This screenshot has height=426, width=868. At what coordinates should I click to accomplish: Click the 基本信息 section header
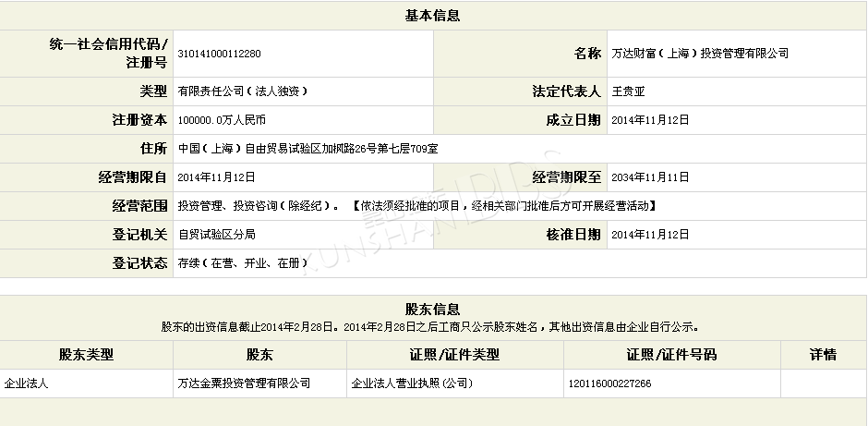(x=432, y=16)
